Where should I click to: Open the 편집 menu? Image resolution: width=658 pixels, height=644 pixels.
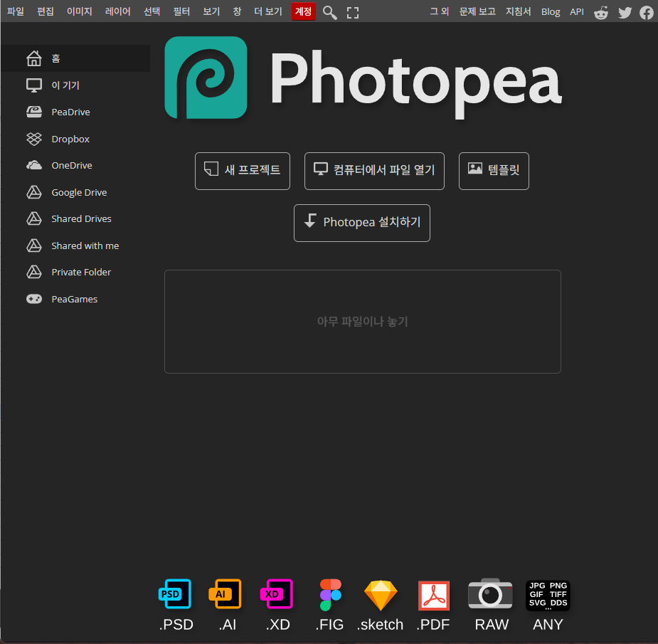46,11
